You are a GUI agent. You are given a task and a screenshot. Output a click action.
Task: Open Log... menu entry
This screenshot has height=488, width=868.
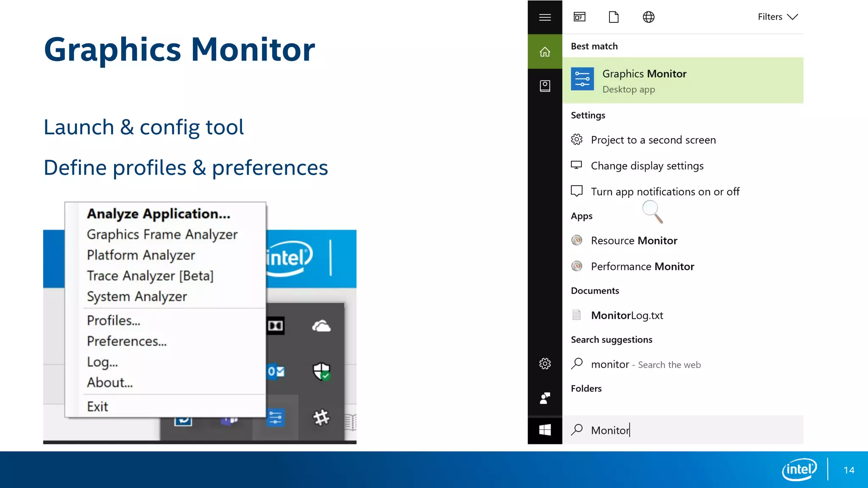tap(102, 362)
